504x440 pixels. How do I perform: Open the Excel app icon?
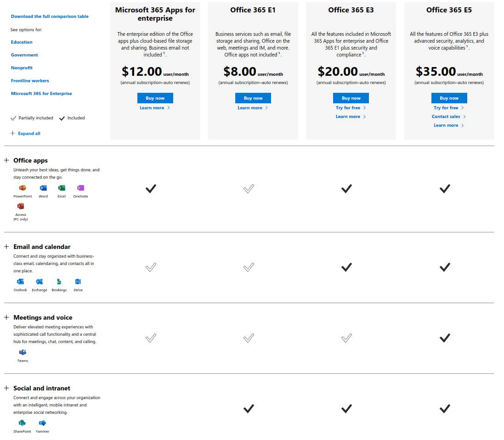pyautogui.click(x=62, y=188)
